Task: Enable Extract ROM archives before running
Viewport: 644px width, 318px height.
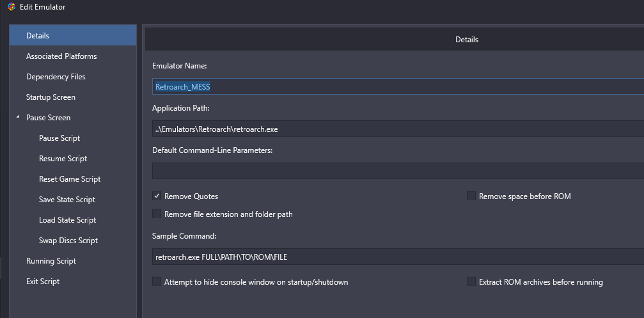Action: point(471,282)
